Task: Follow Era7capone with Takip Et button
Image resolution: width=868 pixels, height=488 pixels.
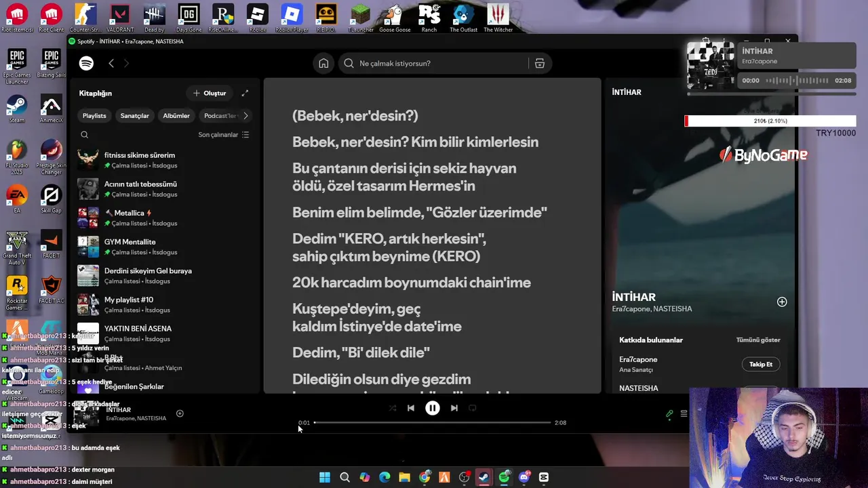Action: pyautogui.click(x=761, y=365)
